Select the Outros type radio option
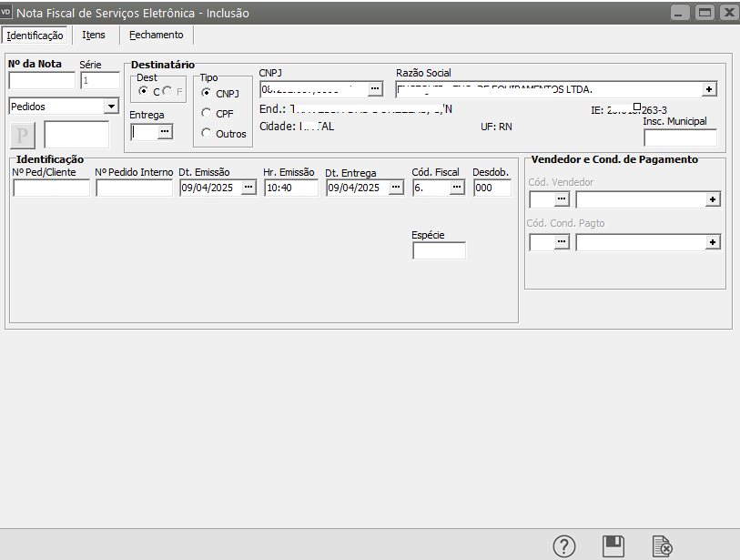Screen dimensions: 740x560 [x=207, y=133]
